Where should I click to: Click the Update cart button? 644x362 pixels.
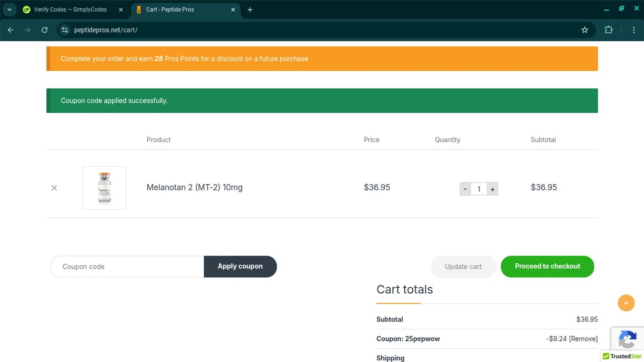pos(463,267)
